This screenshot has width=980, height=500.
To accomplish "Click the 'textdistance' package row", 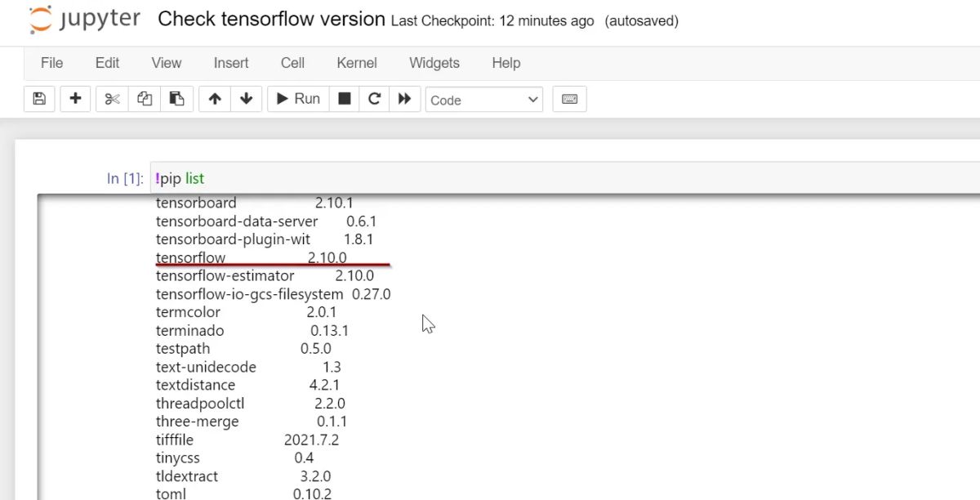I will coord(247,385).
